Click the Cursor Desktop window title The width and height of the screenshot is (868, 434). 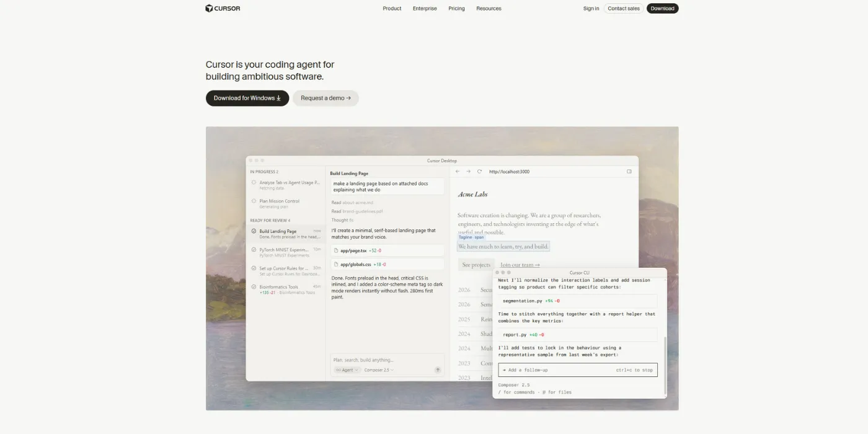[442, 161]
